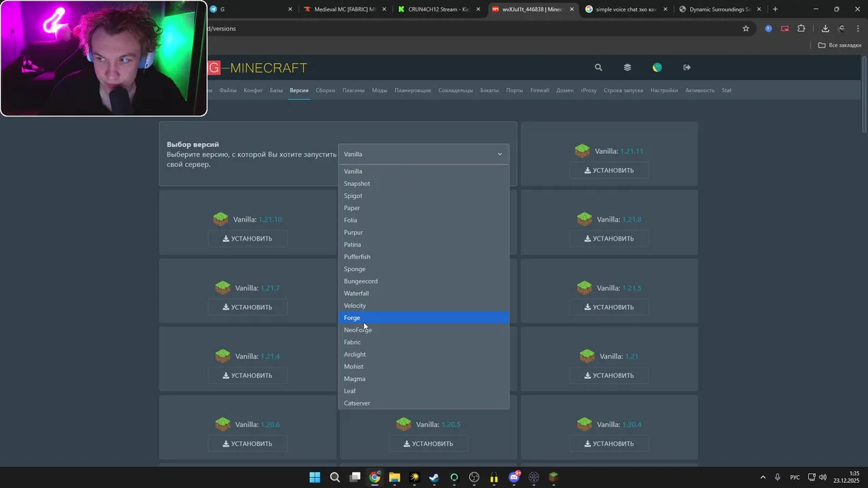Switch to CRUN4CH12 Stream browser tab
The width and height of the screenshot is (868, 488).
pos(438,9)
